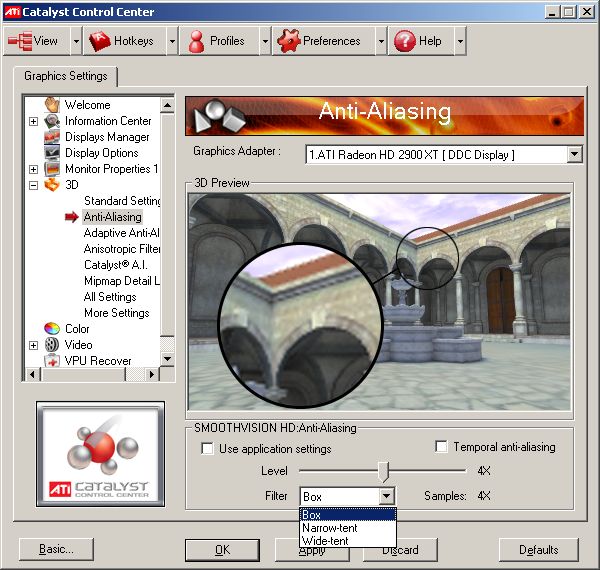
Task: Click the Discard button
Action: [x=400, y=550]
